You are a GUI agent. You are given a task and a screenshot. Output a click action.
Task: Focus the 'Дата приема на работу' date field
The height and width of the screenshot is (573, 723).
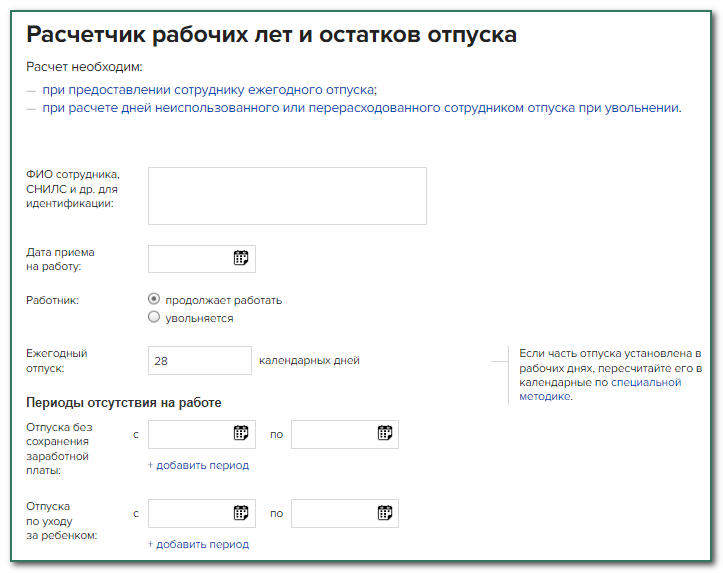pyautogui.click(x=190, y=258)
